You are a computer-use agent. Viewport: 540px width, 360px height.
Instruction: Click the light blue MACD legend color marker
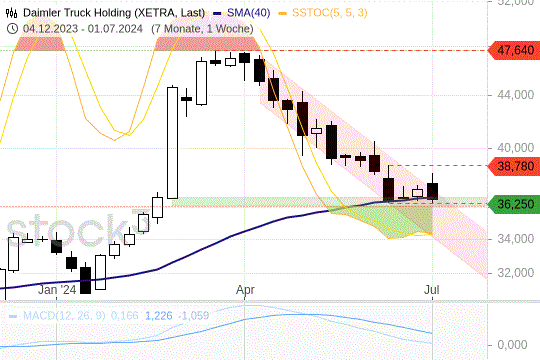point(13,316)
